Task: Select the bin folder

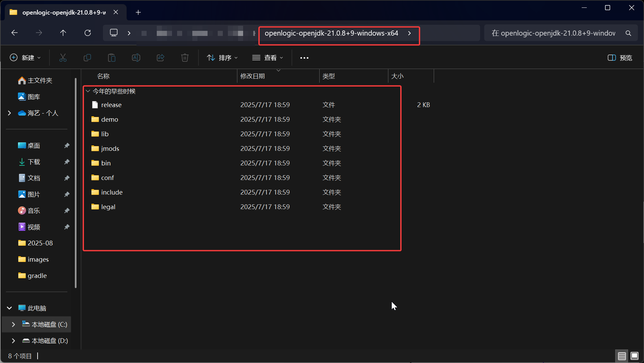Action: tap(106, 163)
